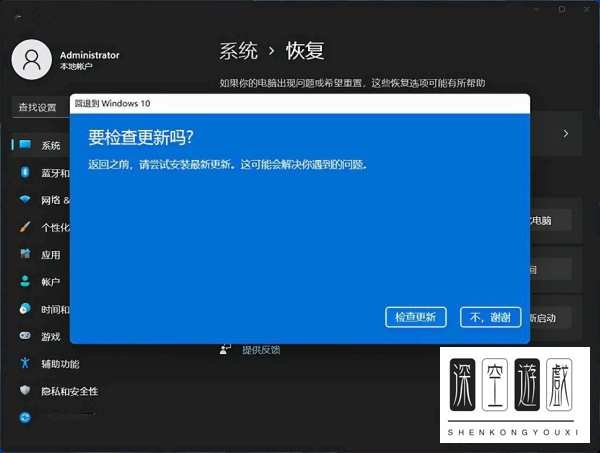Screen dimensions: 600x453
Task: Open the 帐户 settings category
Action: pyautogui.click(x=51, y=282)
